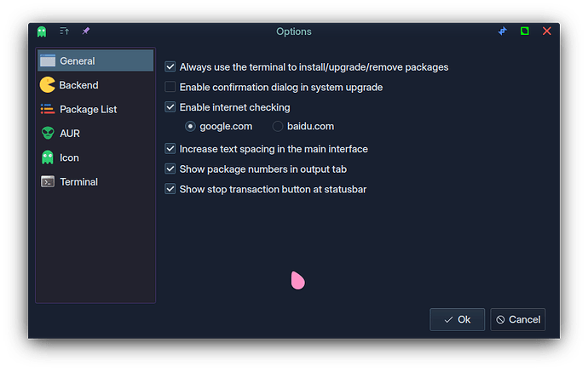Toggle Show stop transaction button at statusbar

[x=170, y=189]
